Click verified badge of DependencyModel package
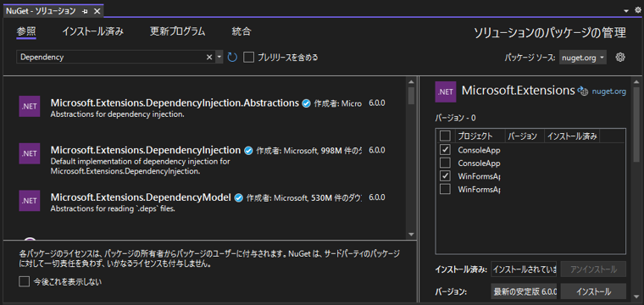This screenshot has width=644, height=305. [x=238, y=198]
